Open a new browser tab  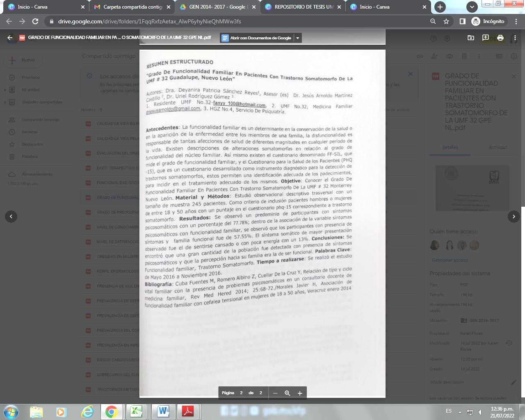(x=440, y=7)
